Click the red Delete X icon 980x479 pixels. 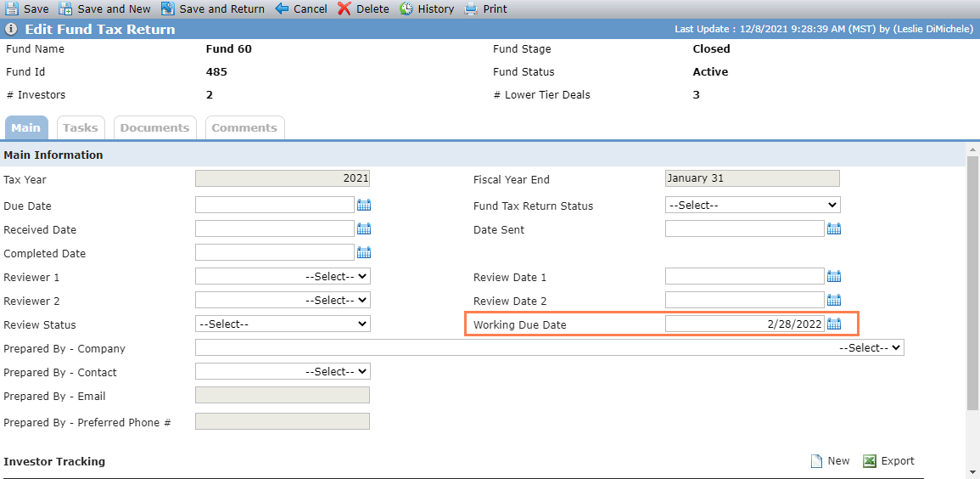pos(344,8)
